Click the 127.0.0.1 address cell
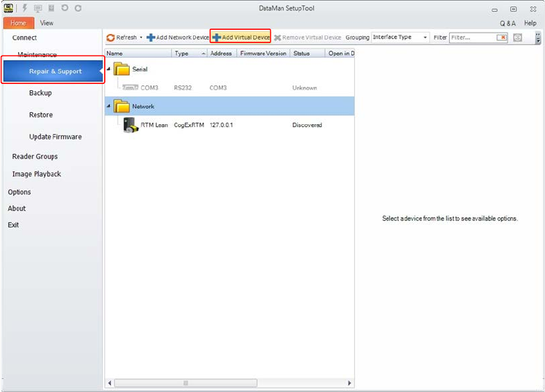Viewport: 545px width, 392px height. click(x=221, y=125)
